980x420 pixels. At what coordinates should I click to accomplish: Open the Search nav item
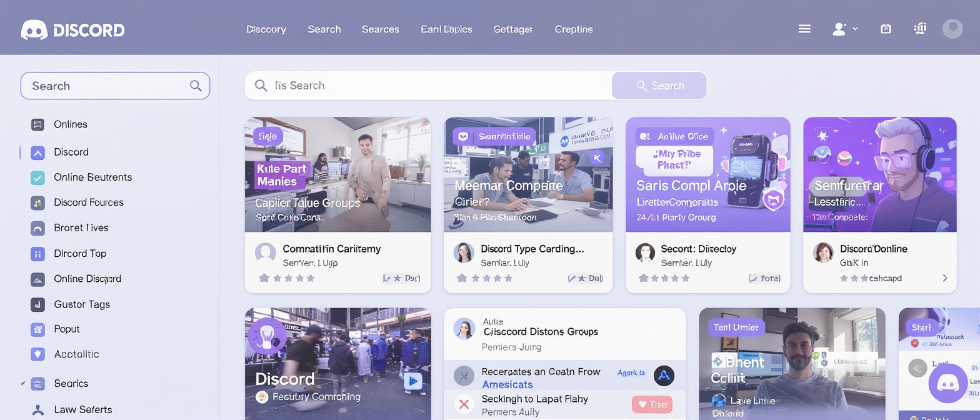[x=324, y=29]
